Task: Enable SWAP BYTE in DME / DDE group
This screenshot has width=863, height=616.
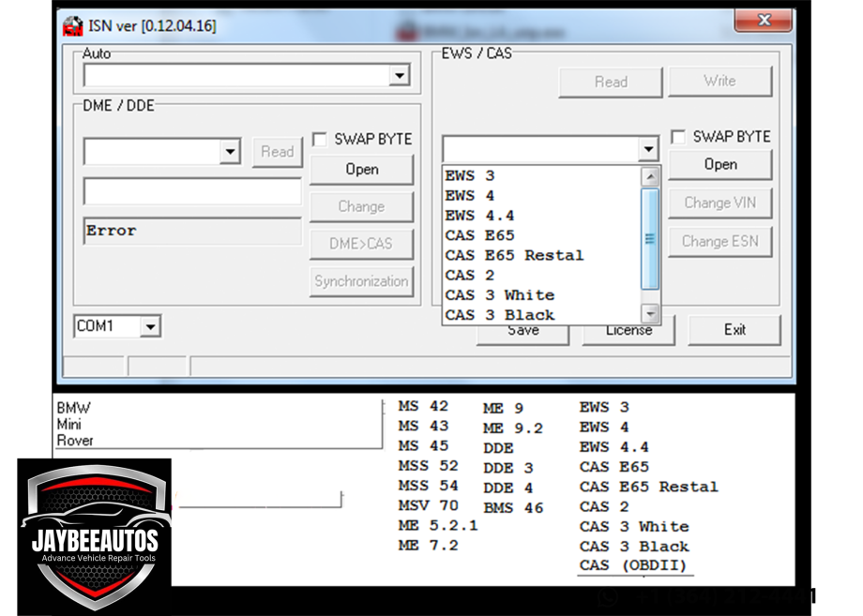Action: [320, 139]
